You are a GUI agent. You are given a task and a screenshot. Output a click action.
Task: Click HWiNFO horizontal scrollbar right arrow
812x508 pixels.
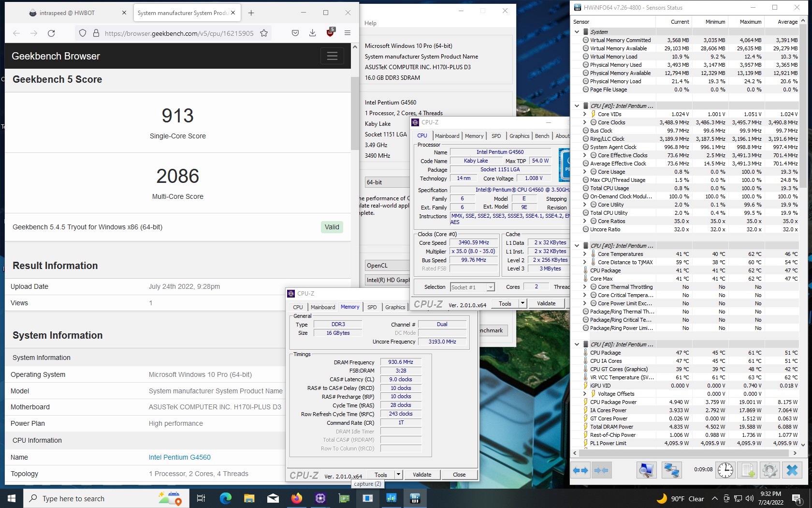point(795,453)
